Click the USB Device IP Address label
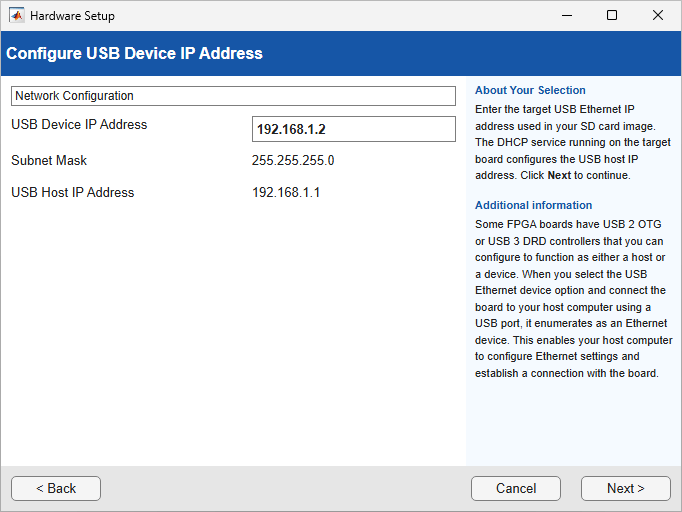This screenshot has width=682, height=512. coord(79,124)
